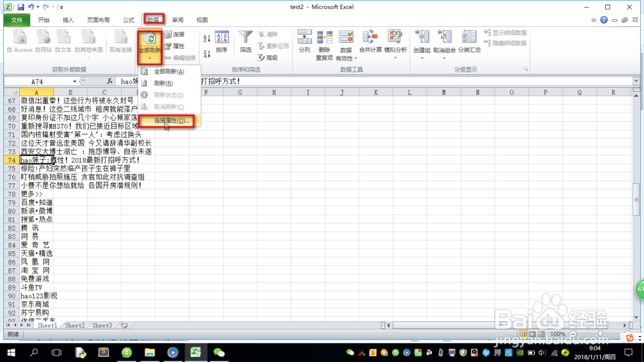Viewport: 644px width, 362px height.
Task: Expand the formula bar
Action: pyautogui.click(x=636, y=81)
